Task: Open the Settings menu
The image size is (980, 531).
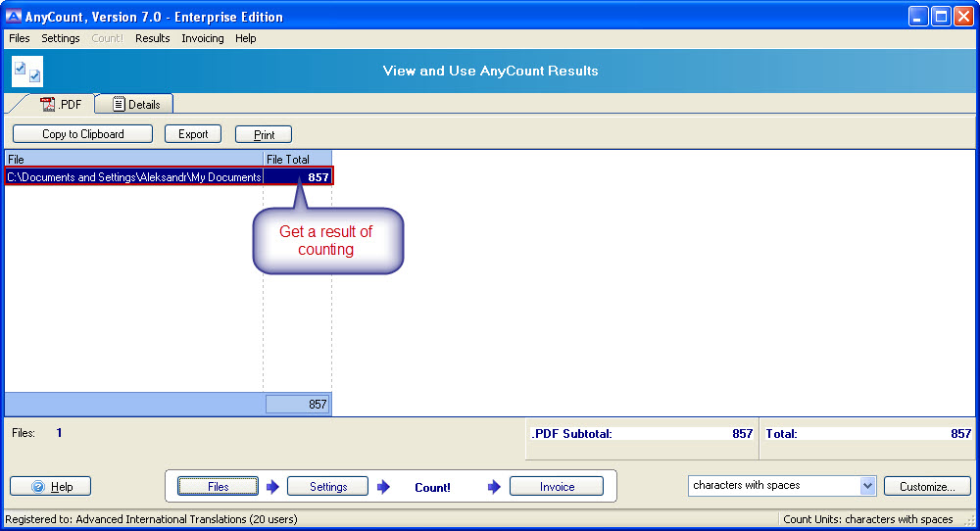Action: click(61, 38)
